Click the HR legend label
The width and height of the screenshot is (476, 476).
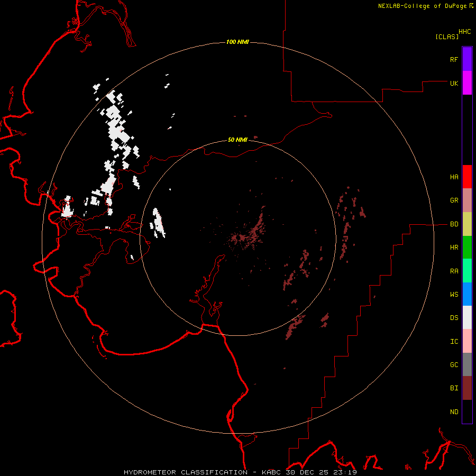pyautogui.click(x=454, y=248)
